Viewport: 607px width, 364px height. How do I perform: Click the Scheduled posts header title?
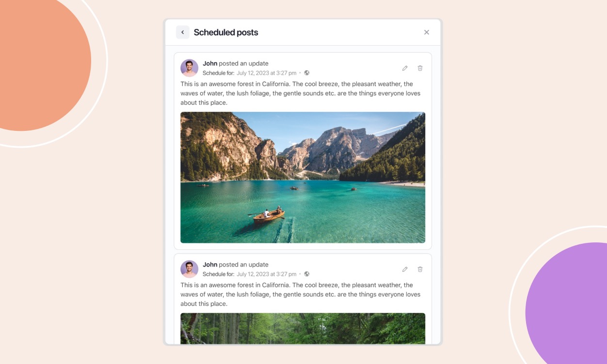click(226, 32)
